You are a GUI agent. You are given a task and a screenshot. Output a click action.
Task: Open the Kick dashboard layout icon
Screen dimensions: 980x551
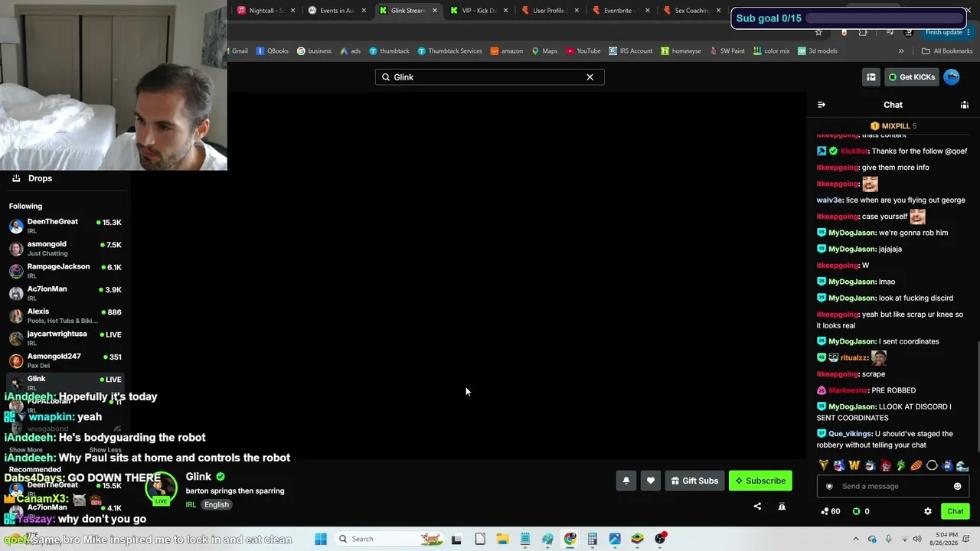(x=871, y=77)
